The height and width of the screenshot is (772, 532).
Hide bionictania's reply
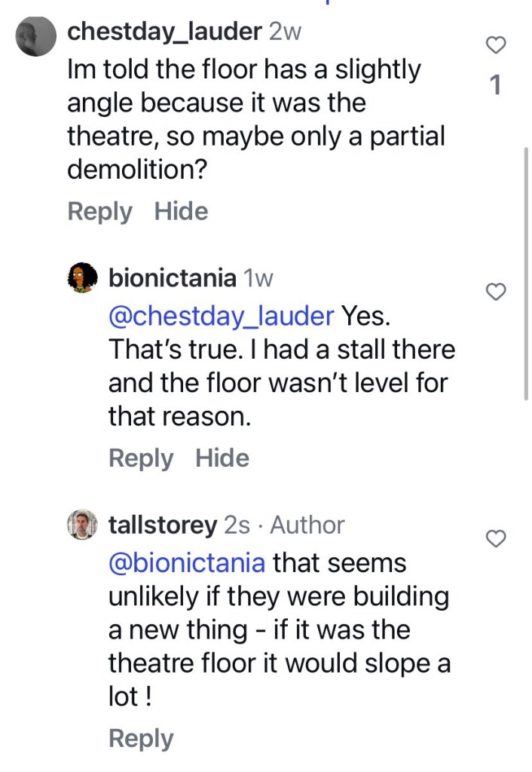[x=222, y=458]
